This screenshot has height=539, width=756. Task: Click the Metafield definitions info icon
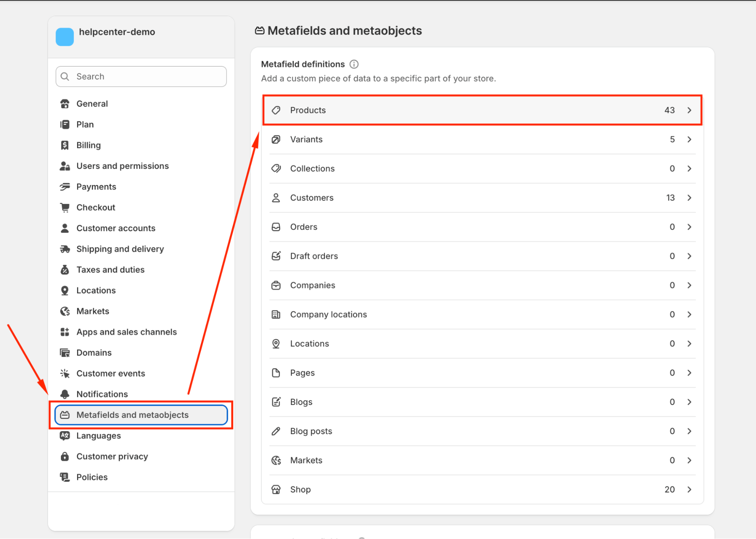tap(354, 64)
